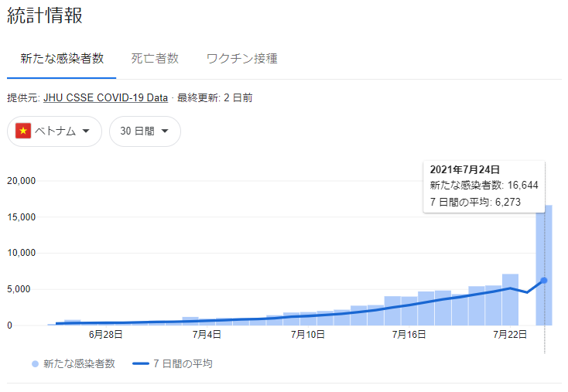Open the ワクチン接種 tab

[x=241, y=59]
